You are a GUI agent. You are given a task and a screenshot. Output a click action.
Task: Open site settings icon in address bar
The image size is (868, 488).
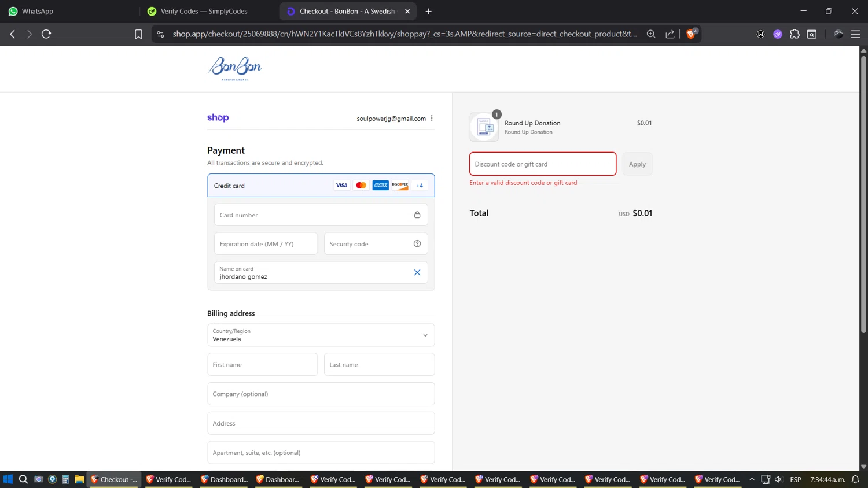pyautogui.click(x=161, y=34)
